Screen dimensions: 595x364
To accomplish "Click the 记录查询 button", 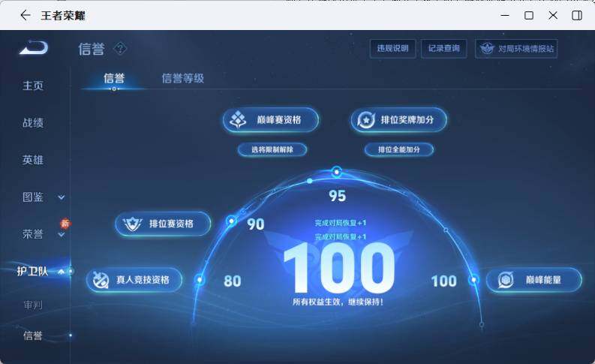I will tap(444, 49).
